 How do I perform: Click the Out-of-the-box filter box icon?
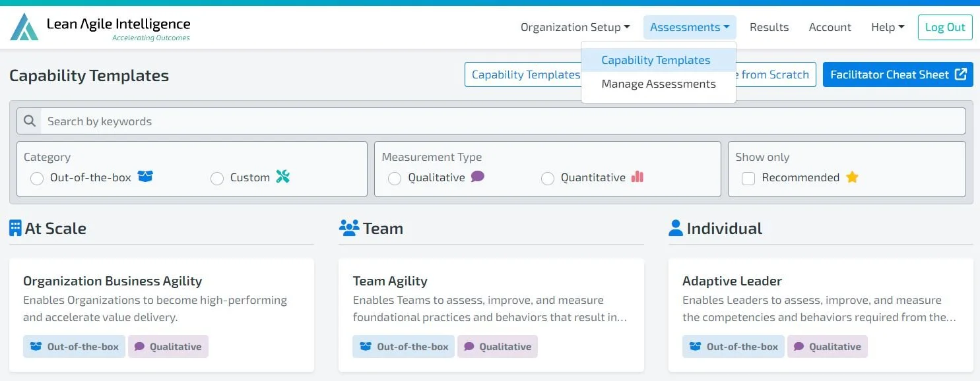click(145, 177)
